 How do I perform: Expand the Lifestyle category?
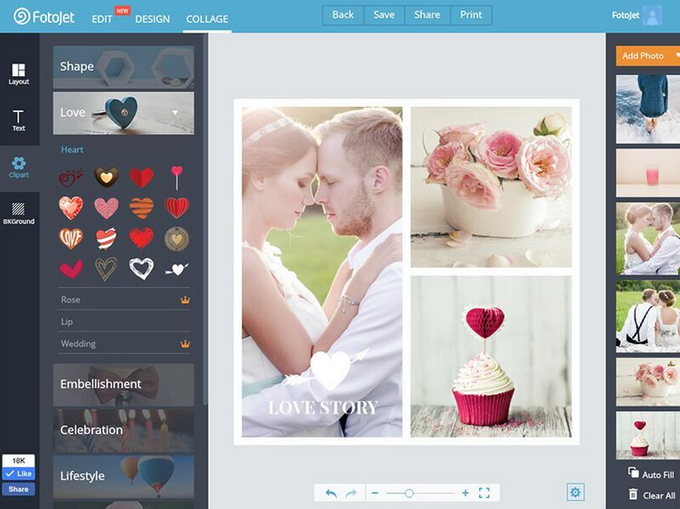124,476
